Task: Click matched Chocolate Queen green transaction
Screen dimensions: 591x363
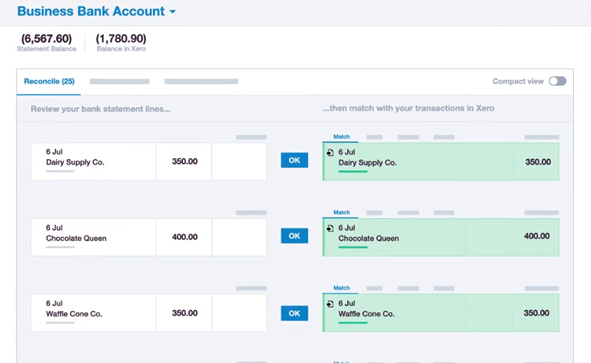Action: coord(441,237)
